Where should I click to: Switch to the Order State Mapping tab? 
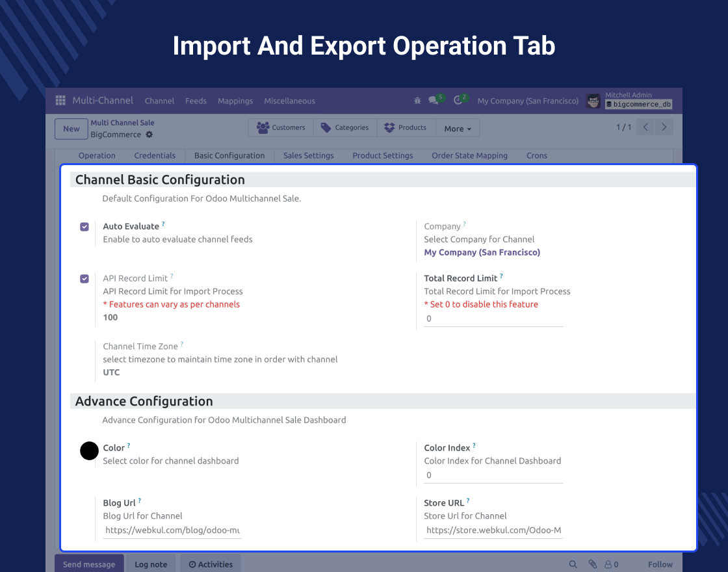click(x=469, y=155)
